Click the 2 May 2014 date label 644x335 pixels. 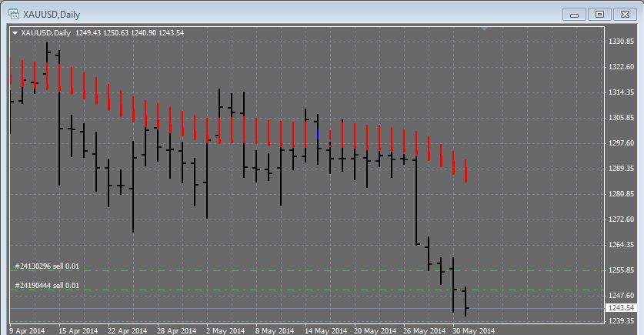[225, 330]
